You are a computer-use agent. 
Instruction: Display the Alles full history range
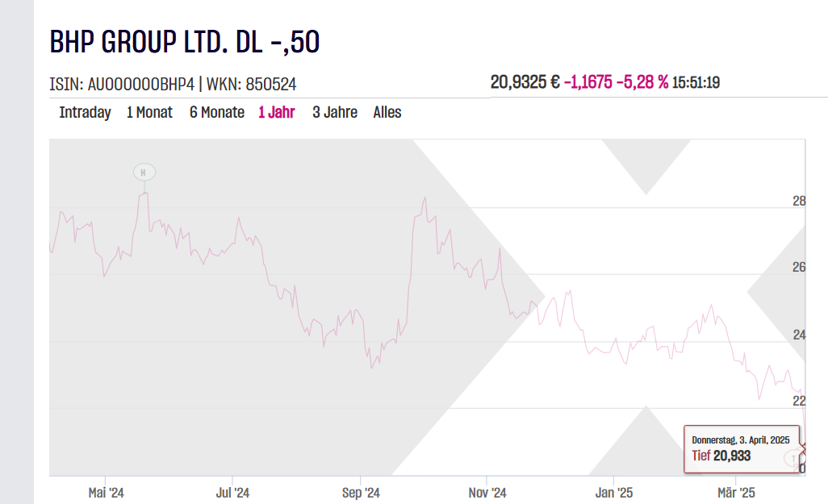(387, 113)
